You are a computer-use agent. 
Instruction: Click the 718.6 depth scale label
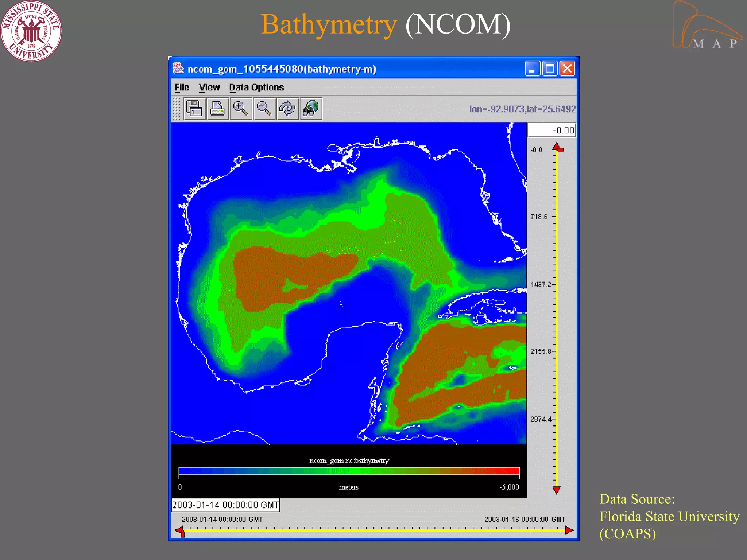coord(539,217)
